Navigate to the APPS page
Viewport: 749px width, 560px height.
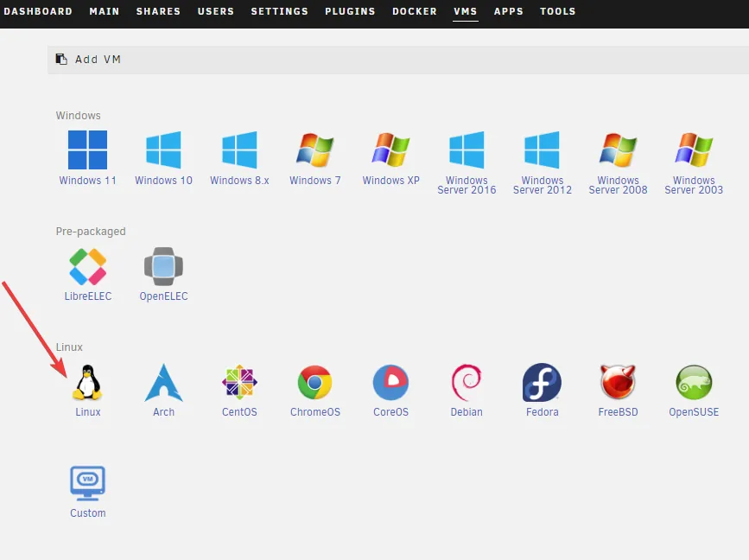(508, 11)
